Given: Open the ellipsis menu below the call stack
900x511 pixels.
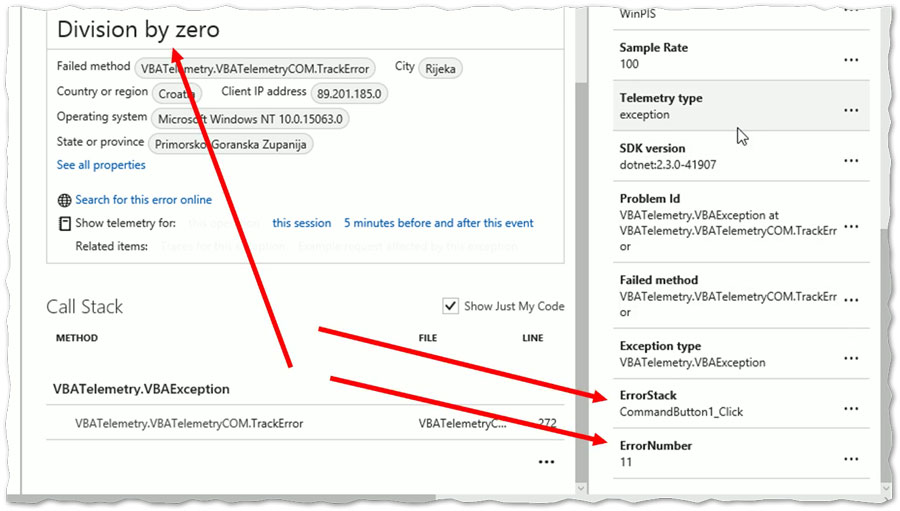Looking at the screenshot, I should [546, 462].
